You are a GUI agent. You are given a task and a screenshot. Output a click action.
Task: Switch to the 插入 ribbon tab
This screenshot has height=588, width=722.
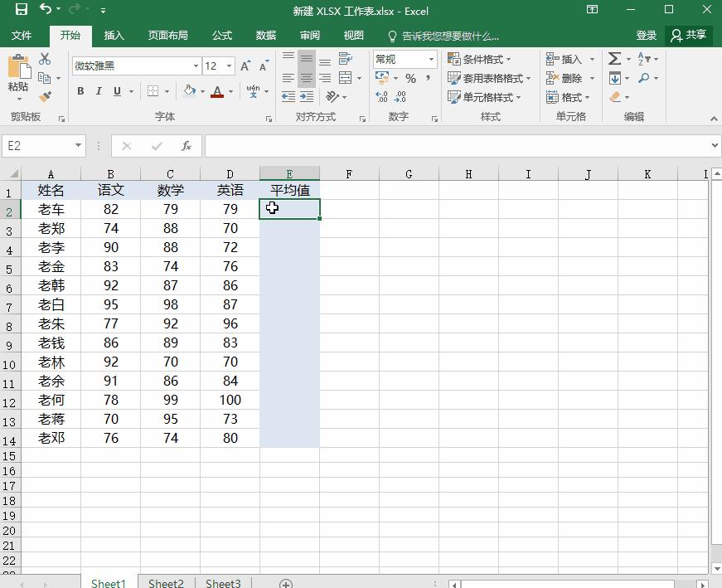tap(114, 36)
